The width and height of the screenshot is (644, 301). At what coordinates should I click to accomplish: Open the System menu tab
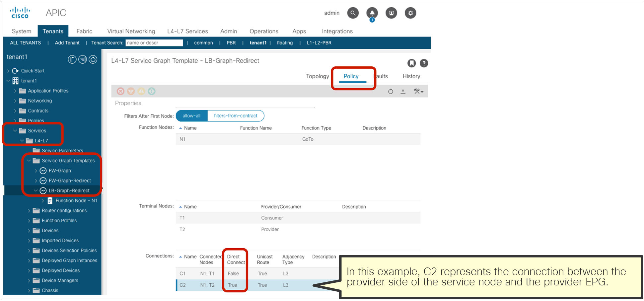pyautogui.click(x=22, y=31)
